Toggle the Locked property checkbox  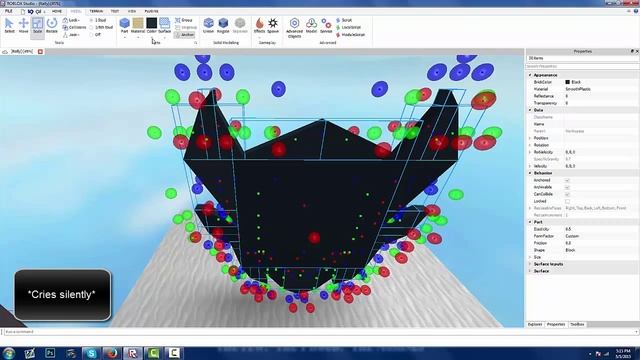567,201
